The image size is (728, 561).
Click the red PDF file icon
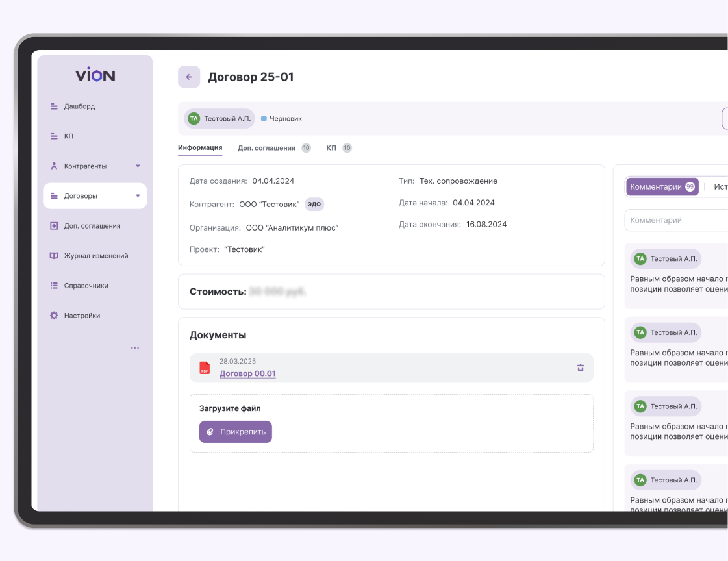coord(205,368)
